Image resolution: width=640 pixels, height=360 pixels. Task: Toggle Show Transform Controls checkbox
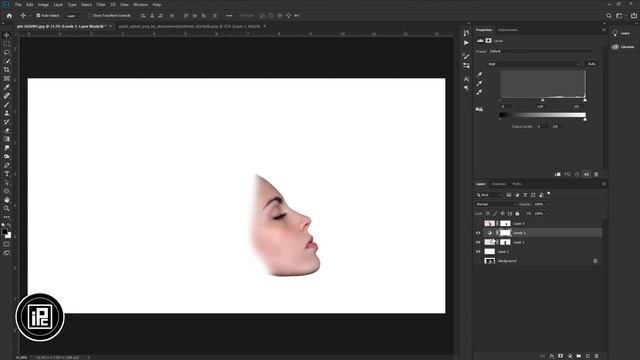point(90,16)
